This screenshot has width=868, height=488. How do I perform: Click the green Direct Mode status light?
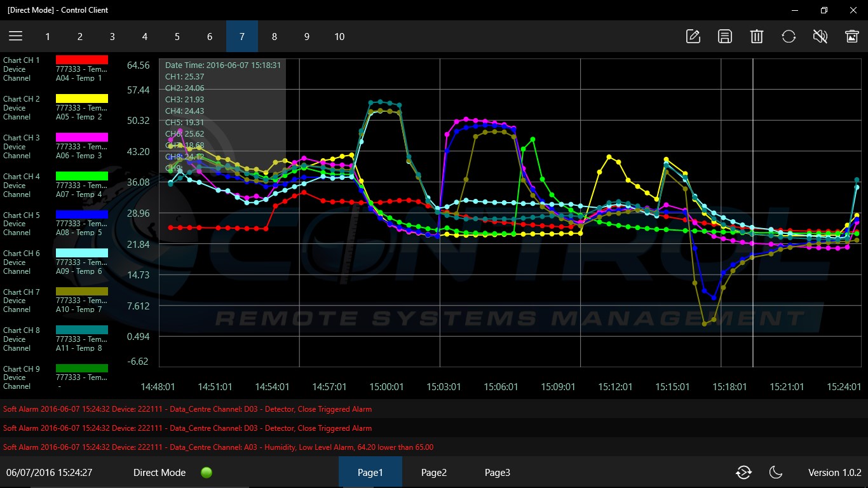coord(206,472)
